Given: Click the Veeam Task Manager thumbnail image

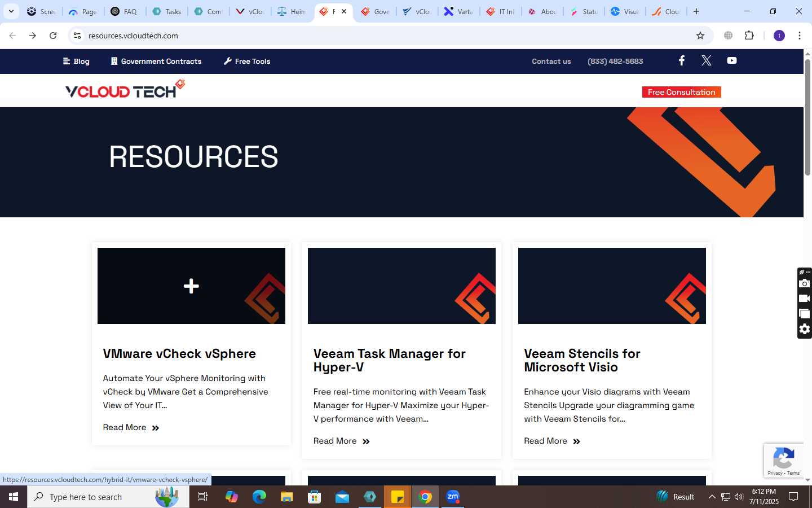Looking at the screenshot, I should (x=401, y=286).
